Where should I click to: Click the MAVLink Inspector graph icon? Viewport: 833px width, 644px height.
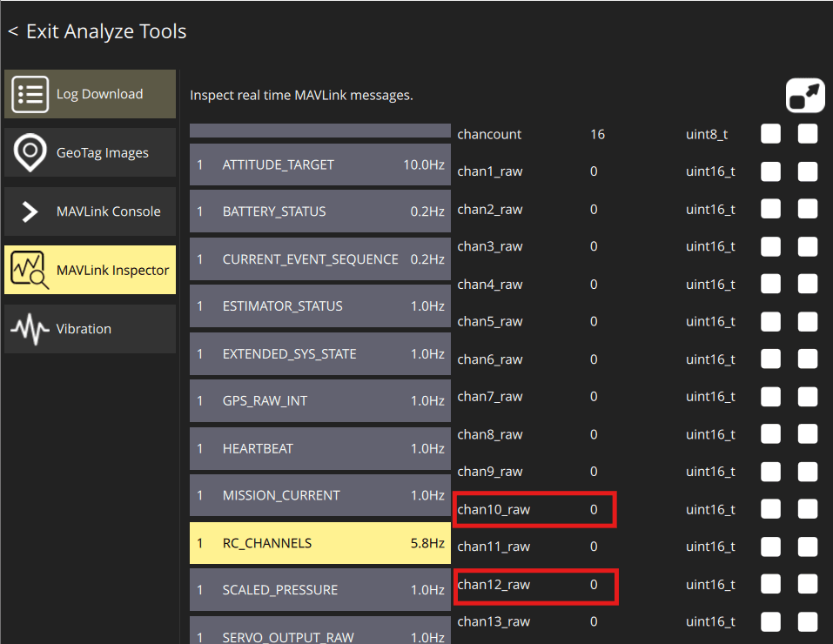(30, 270)
